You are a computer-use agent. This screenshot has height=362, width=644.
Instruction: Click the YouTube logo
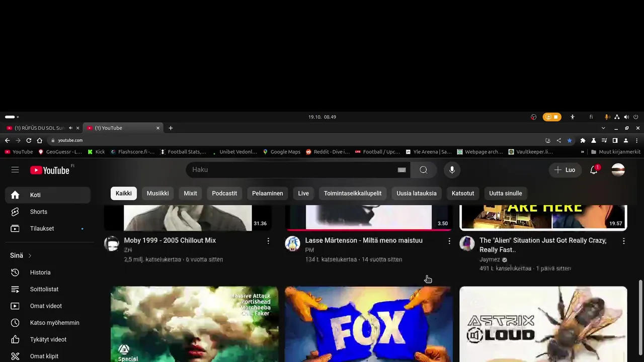[x=49, y=170]
